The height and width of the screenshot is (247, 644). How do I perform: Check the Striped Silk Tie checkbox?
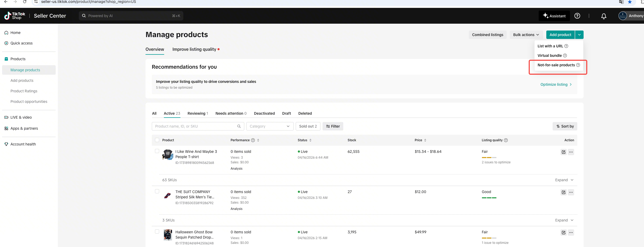coord(157,191)
